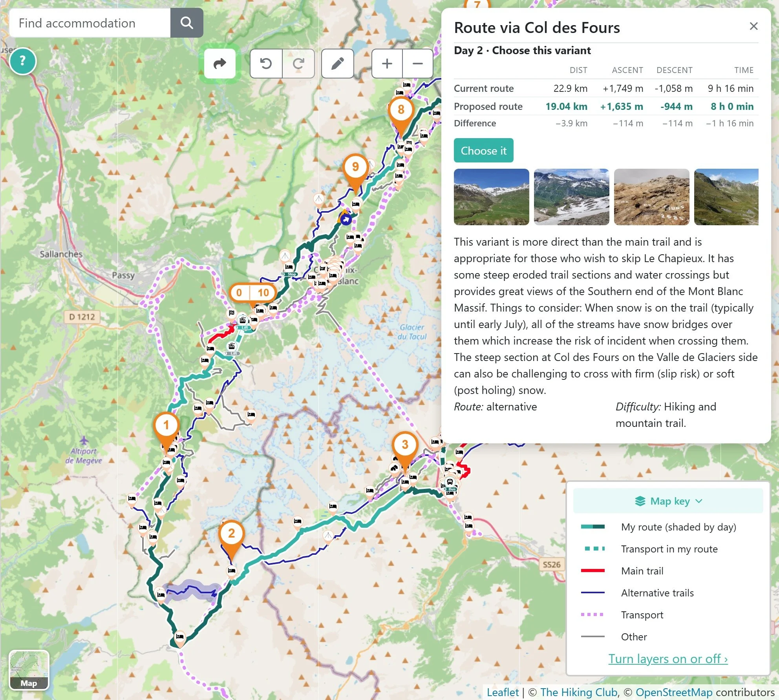Open The Hiking Club link
This screenshot has height=700, width=779.
tap(578, 692)
